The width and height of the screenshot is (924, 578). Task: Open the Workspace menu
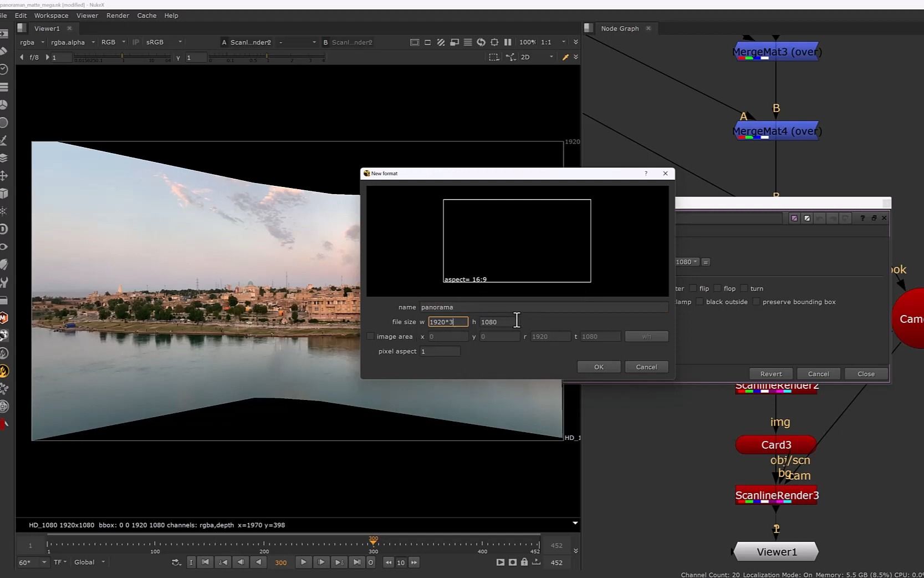click(51, 16)
